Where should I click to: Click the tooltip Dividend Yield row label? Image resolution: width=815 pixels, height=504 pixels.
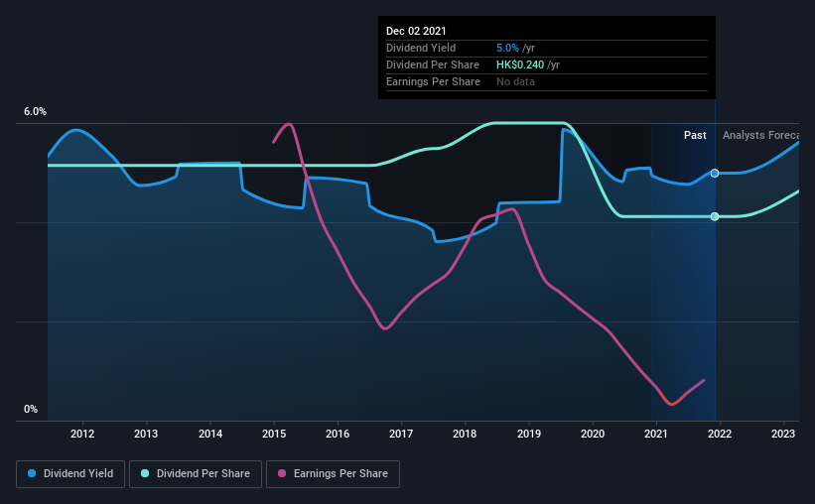pos(421,48)
